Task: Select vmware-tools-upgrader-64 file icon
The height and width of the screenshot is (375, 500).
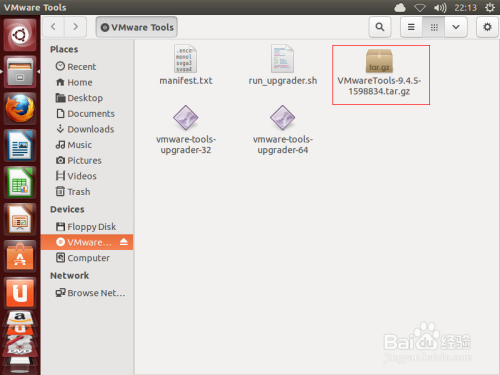Action: point(283,117)
